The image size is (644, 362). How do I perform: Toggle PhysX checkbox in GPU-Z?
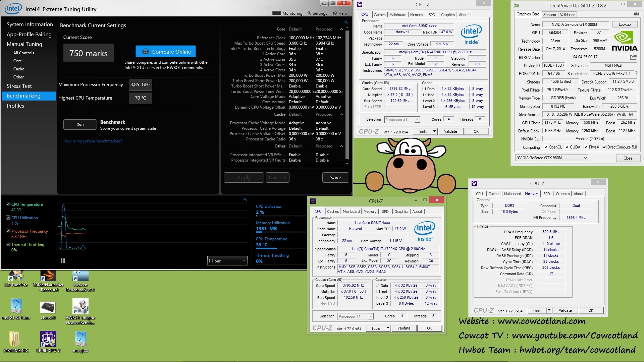(586, 147)
